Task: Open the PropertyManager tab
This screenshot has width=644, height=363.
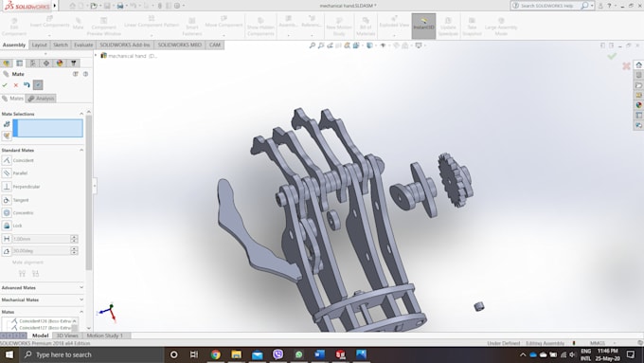Action: pos(19,63)
